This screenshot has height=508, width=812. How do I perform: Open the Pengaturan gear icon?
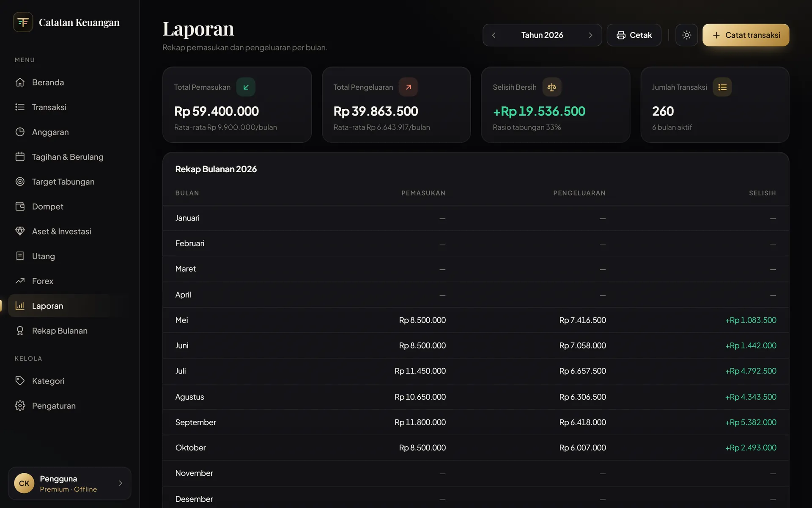click(20, 406)
